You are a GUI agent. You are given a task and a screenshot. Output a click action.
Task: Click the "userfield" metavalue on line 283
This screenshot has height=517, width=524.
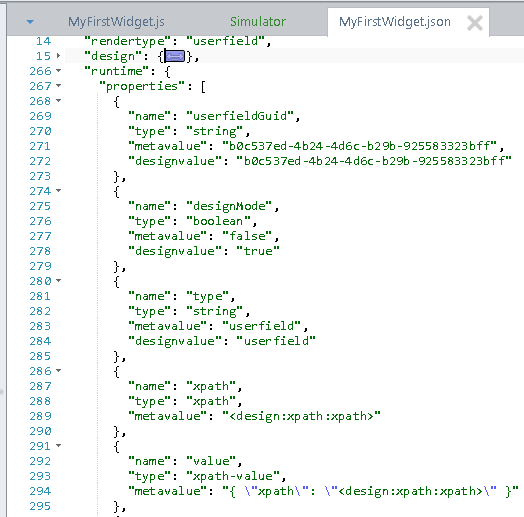click(262, 326)
